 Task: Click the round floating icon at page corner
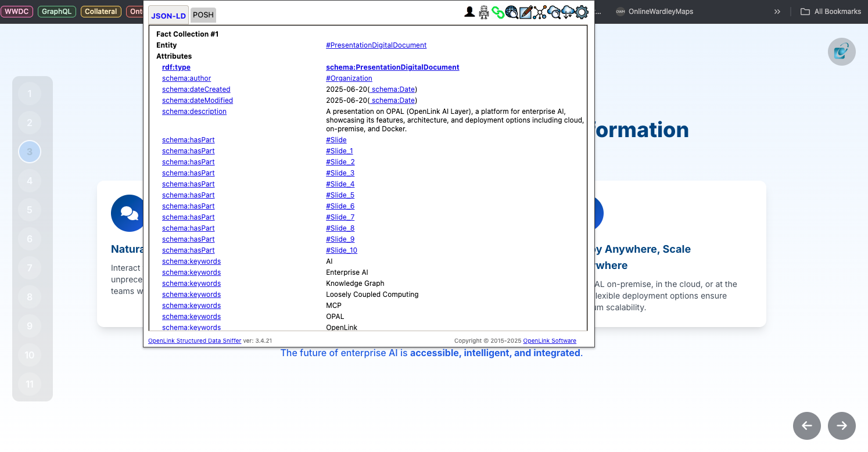842,52
